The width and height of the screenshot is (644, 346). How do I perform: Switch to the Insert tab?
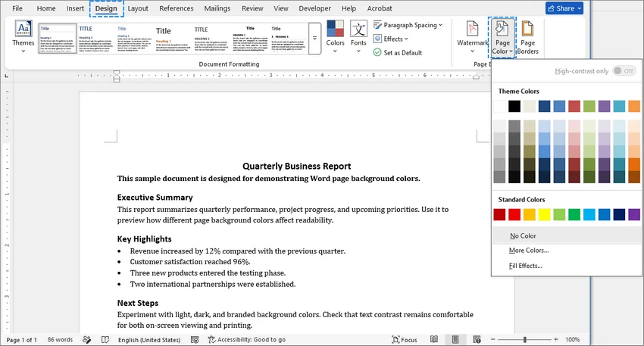point(75,8)
